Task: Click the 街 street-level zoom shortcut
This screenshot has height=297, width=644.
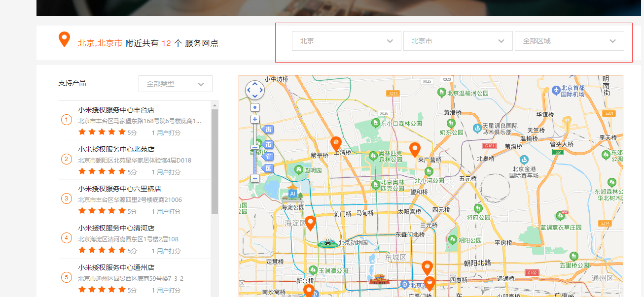Action: pos(268,130)
